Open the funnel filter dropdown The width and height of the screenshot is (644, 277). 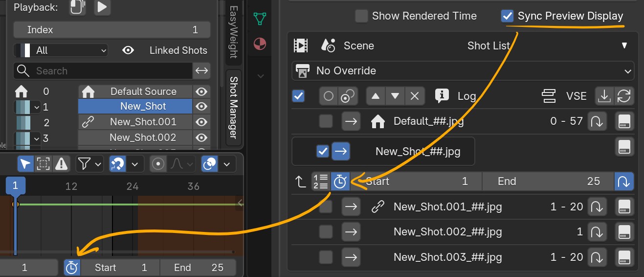click(x=90, y=163)
